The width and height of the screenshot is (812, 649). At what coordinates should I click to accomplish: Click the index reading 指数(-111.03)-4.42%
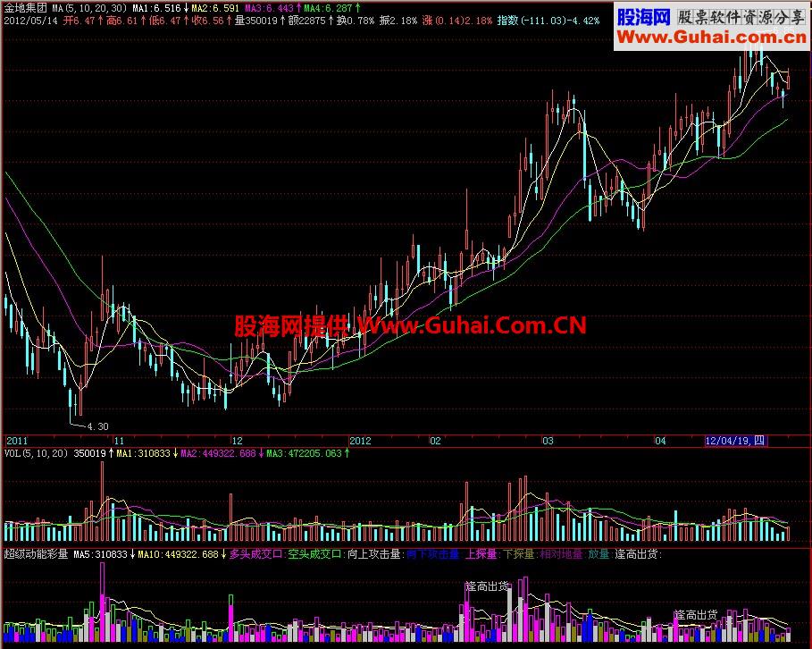548,21
